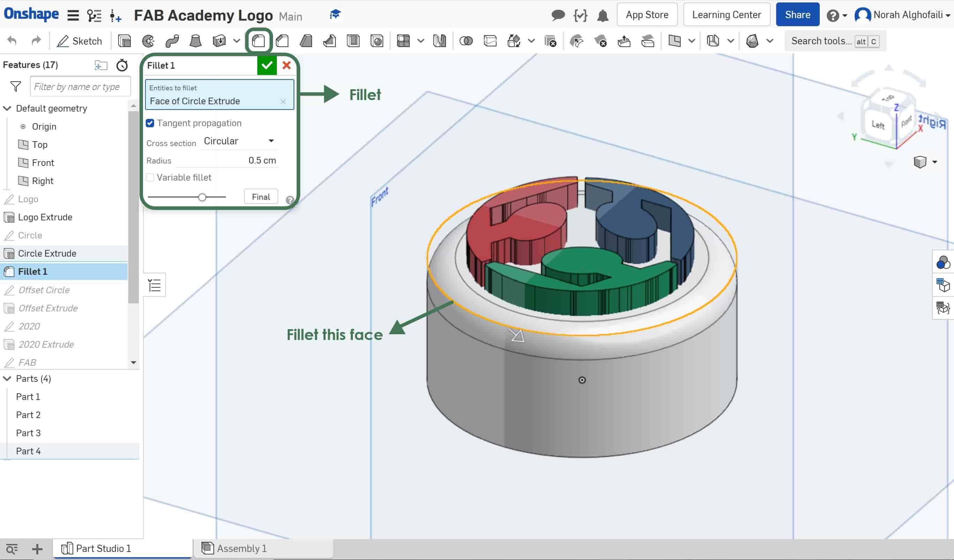Click the Left face of view cube
Screen dimensions: 954x560
point(878,124)
